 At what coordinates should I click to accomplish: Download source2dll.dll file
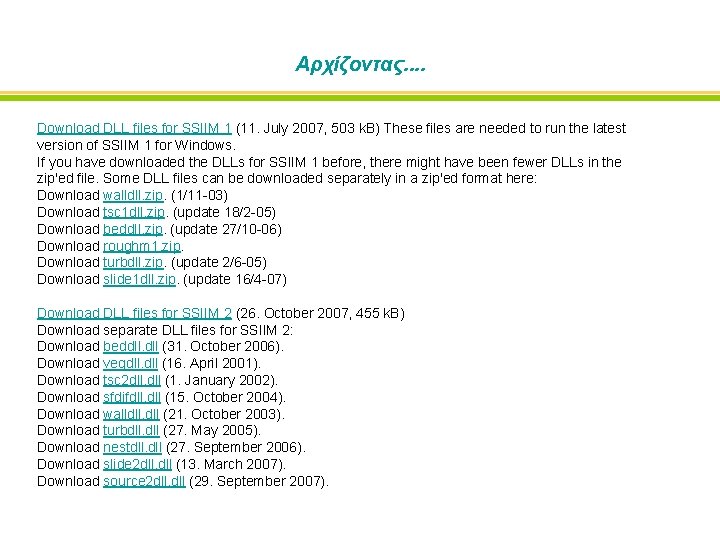coord(144,481)
